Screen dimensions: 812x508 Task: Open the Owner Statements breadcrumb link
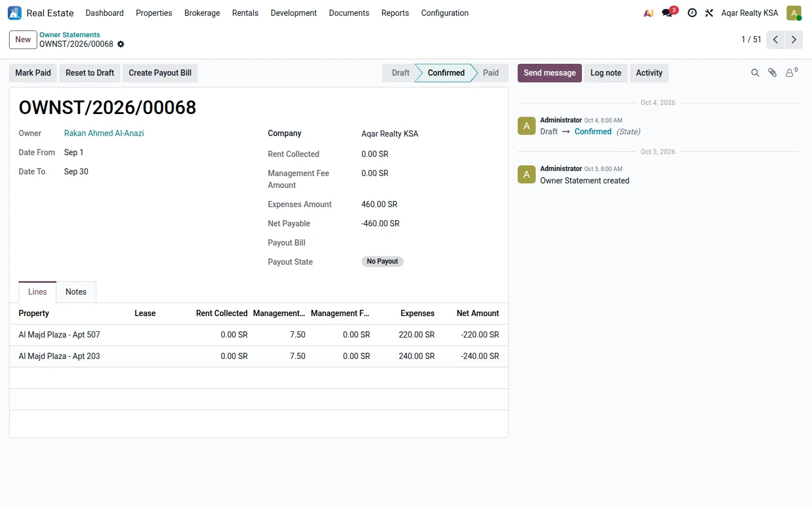(x=70, y=35)
